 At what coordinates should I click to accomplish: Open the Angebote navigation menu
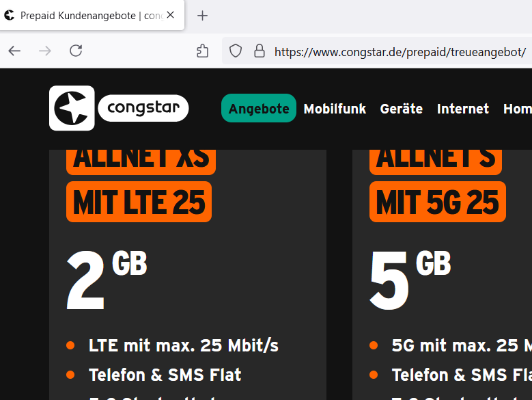pos(259,109)
